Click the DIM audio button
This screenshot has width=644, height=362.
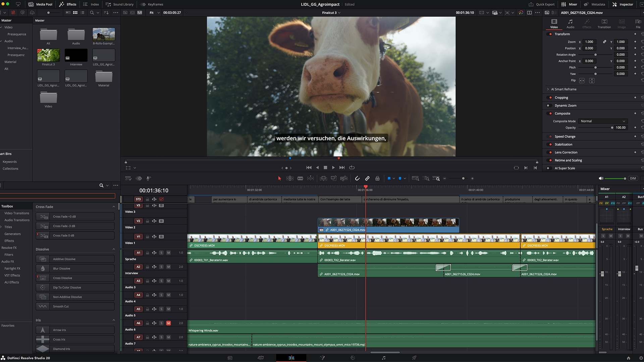(633, 179)
